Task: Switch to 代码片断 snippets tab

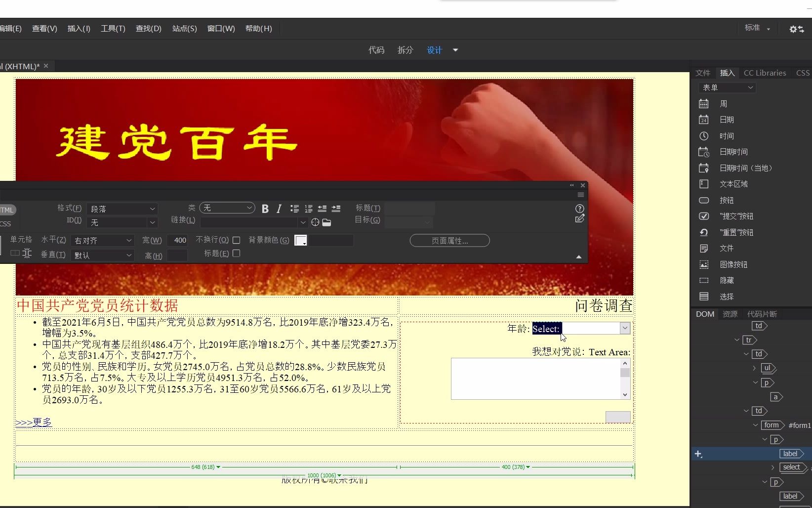Action: point(762,314)
